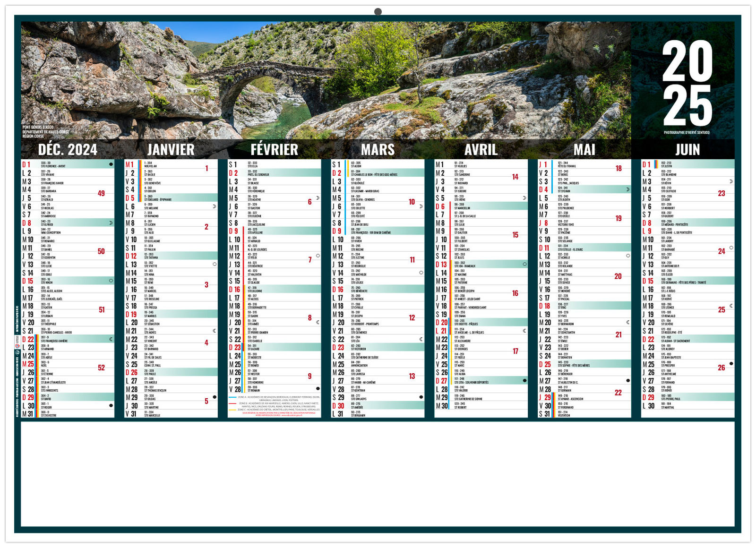Click the first quarter moon on Janvier 6
The width and height of the screenshot is (756, 548).
pos(215,206)
